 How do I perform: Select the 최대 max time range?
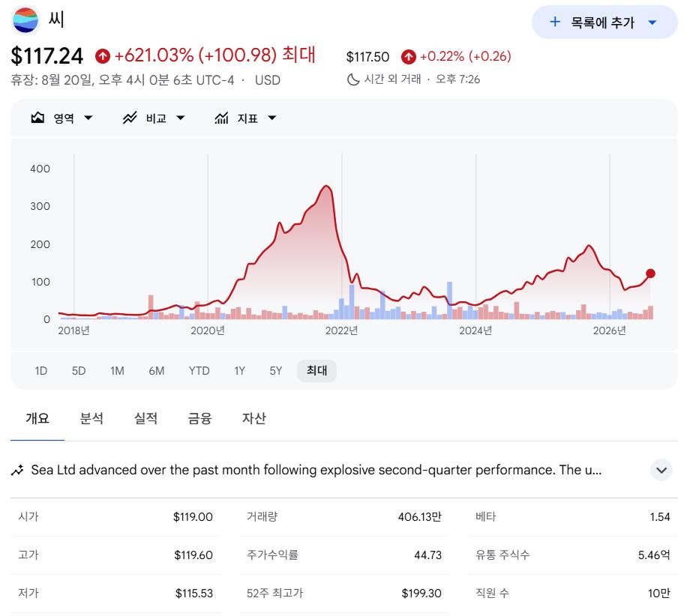316,371
